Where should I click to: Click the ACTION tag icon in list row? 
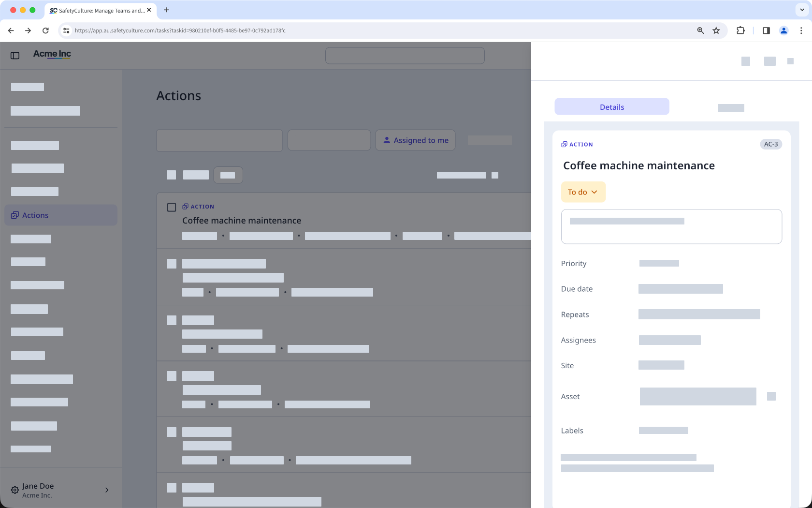[x=185, y=207]
